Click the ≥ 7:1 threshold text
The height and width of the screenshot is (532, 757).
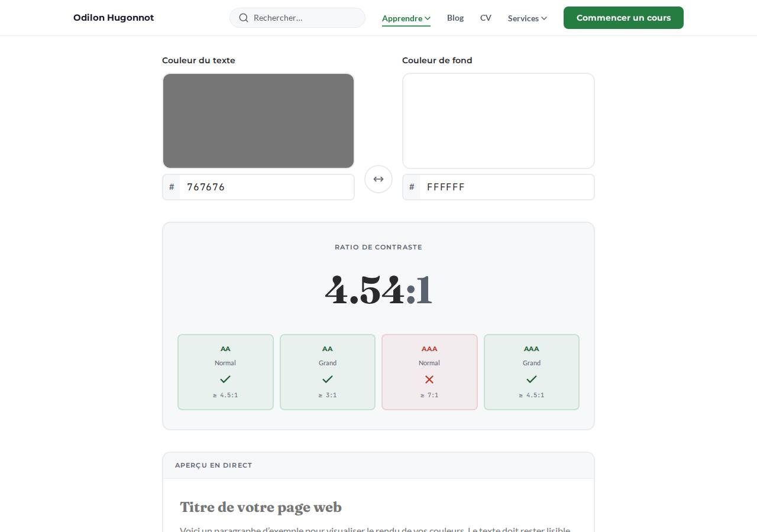[429, 395]
